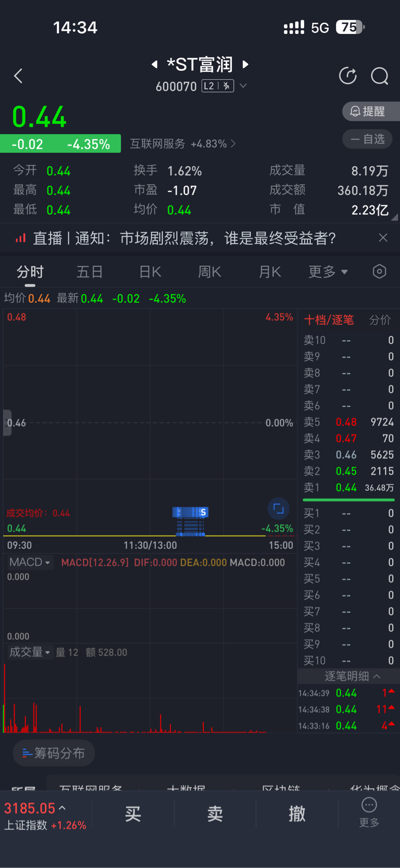Switch to the 分价 tab

click(380, 320)
